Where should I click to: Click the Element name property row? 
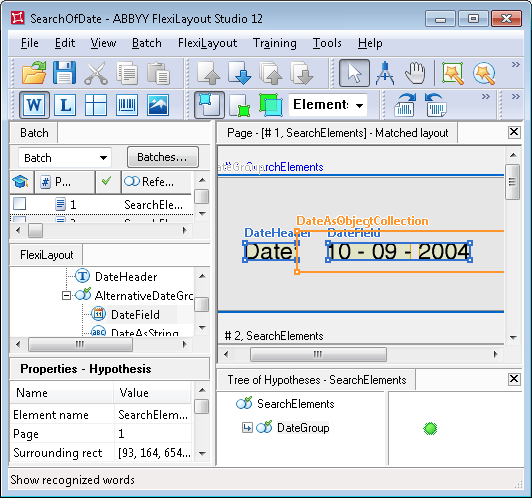(x=101, y=415)
